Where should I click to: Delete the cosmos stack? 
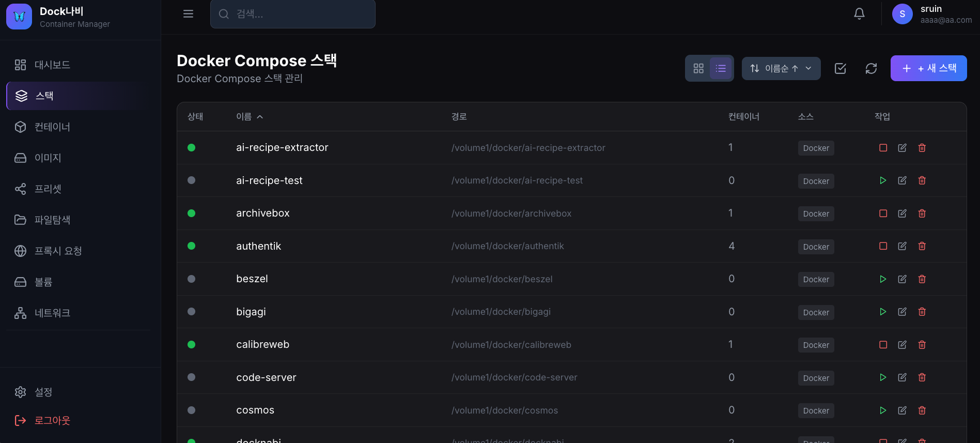(922, 410)
